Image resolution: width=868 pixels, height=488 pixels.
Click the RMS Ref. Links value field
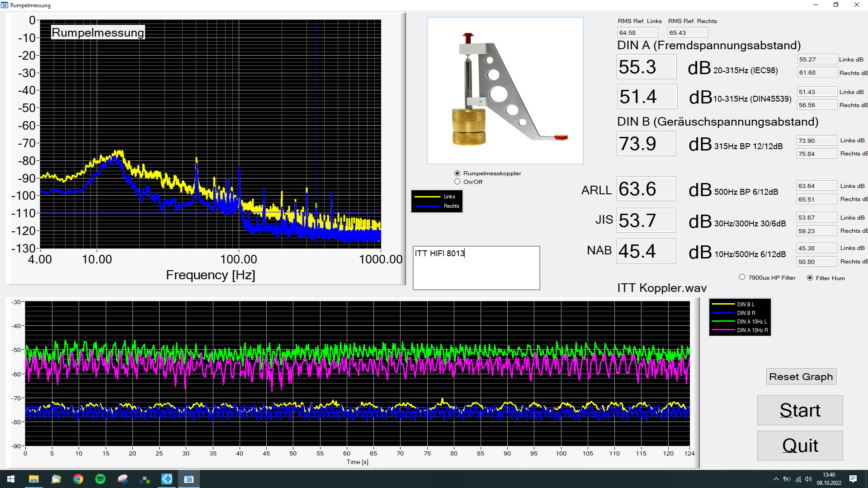pyautogui.click(x=638, y=33)
